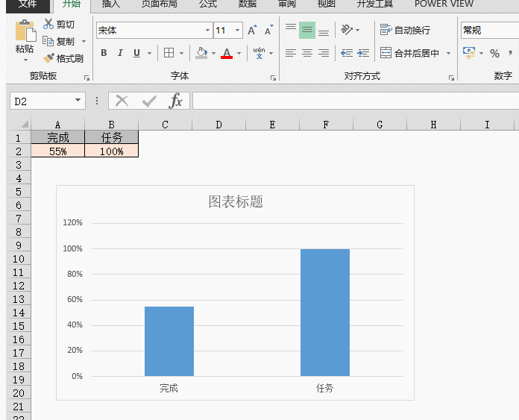Open clipboard group dialog launcher
Image resolution: width=519 pixels, height=420 pixels.
pos(86,78)
